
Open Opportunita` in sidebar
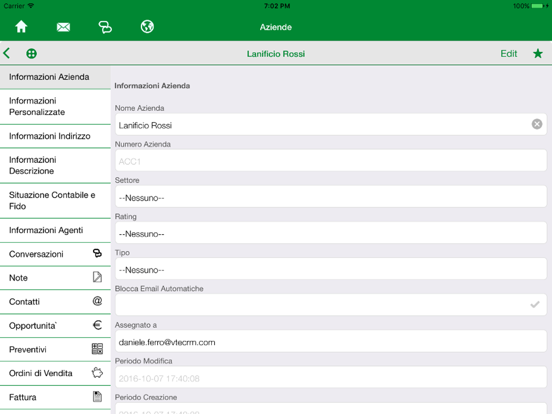55,326
